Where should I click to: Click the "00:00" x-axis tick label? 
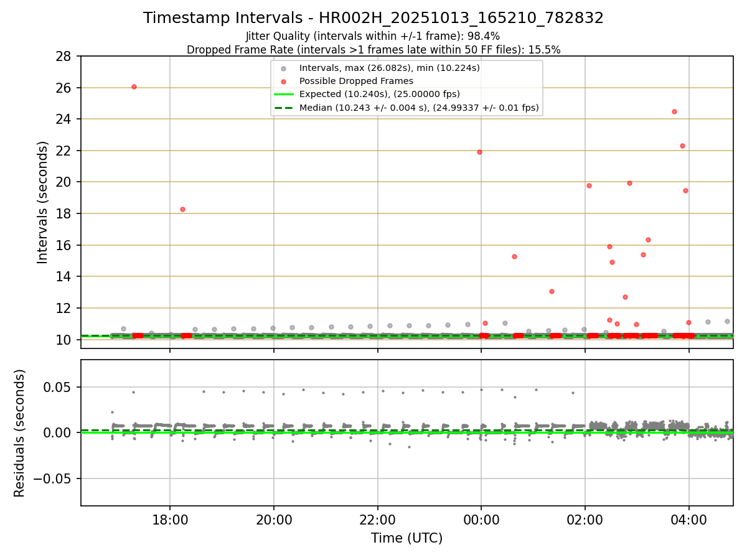(x=481, y=520)
